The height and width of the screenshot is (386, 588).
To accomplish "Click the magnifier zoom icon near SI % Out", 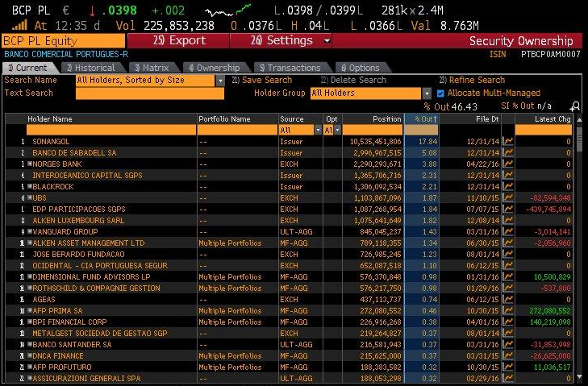I will pos(575,107).
